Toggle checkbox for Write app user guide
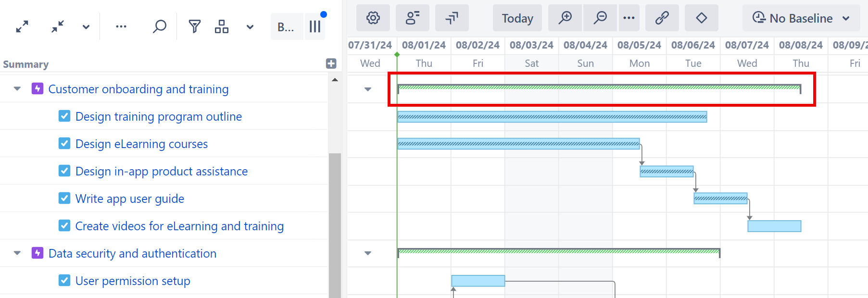 pos(64,199)
